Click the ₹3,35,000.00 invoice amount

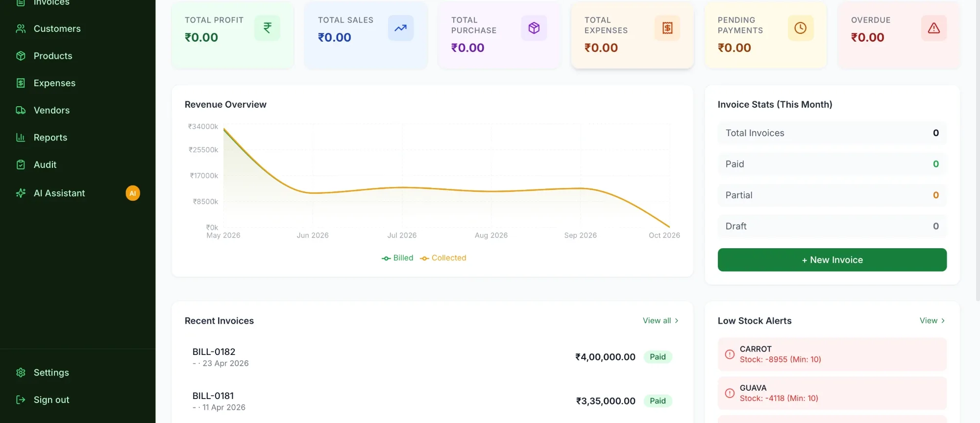606,401
